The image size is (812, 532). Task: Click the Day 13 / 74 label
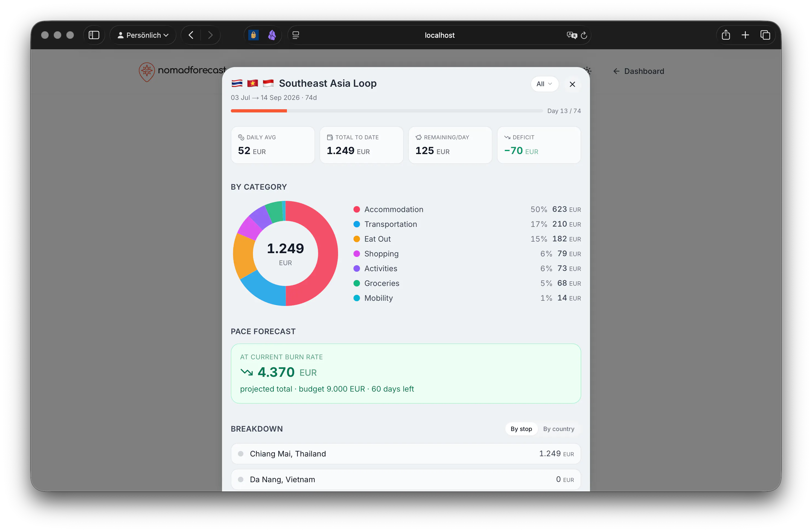tap(564, 111)
